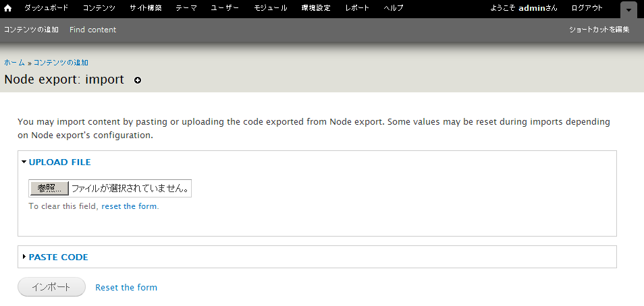The height and width of the screenshot is (306, 644).
Task: Click the file name field ファイルが選択されていません
Action: coord(130,188)
